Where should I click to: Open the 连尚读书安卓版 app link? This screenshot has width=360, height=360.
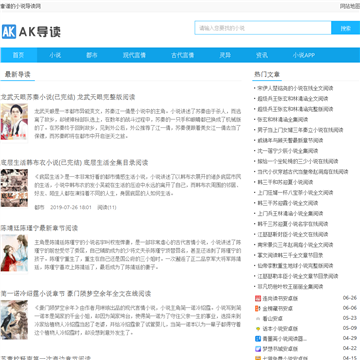[x=280, y=298]
